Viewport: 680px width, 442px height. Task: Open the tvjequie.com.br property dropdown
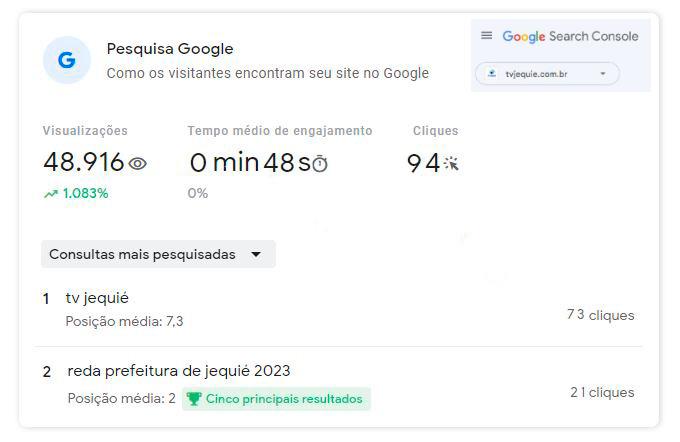603,74
